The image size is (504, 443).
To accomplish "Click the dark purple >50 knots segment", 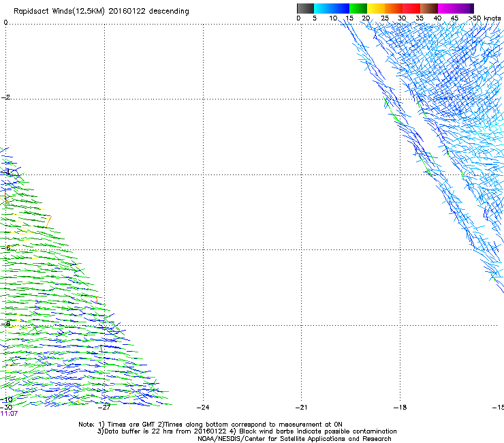I will 472,8.
